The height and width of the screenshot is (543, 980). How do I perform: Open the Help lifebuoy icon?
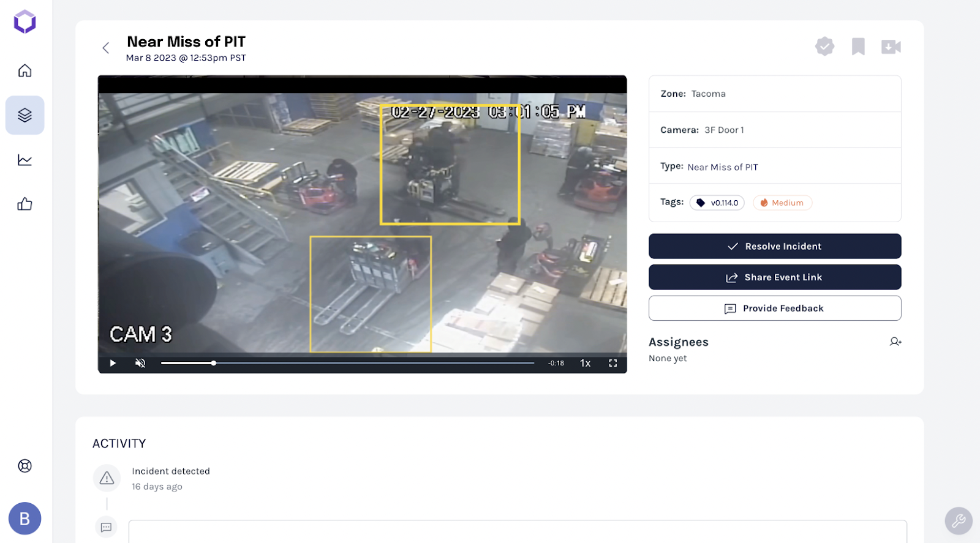pyautogui.click(x=25, y=466)
